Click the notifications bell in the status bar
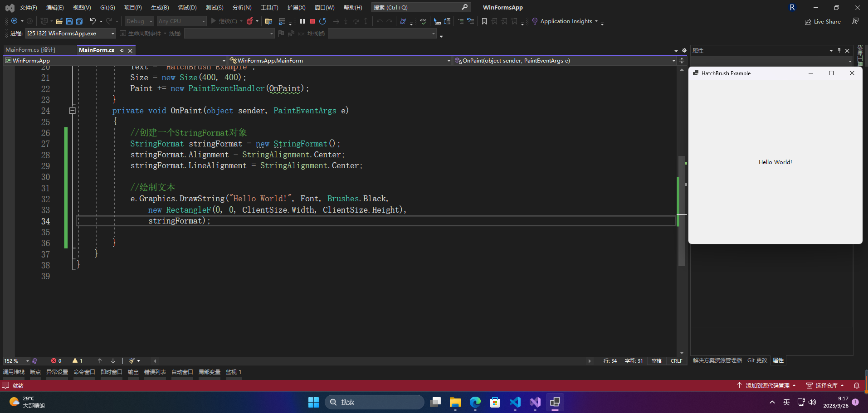The image size is (868, 413). tap(857, 386)
